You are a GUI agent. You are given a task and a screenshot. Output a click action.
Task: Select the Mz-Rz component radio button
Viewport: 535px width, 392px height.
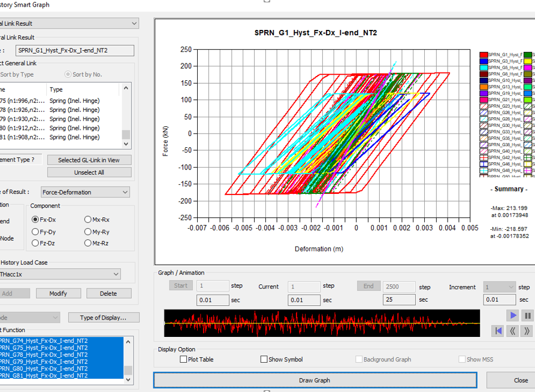[x=87, y=243]
